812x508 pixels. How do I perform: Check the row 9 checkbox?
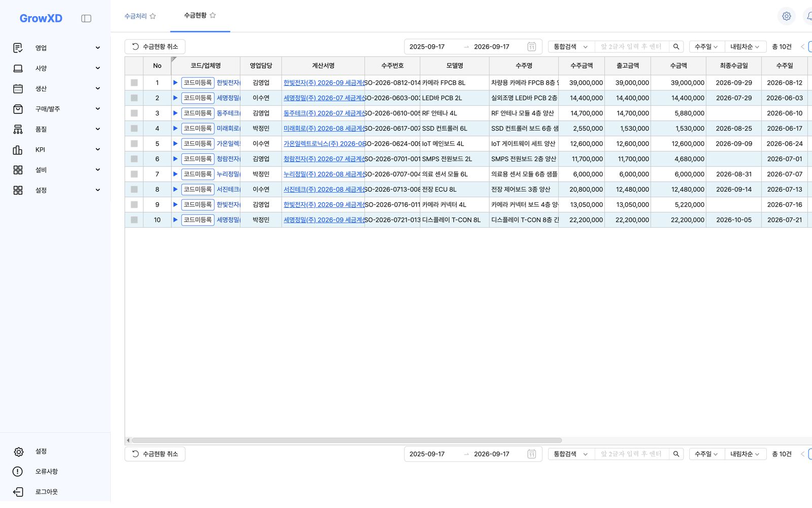point(134,204)
